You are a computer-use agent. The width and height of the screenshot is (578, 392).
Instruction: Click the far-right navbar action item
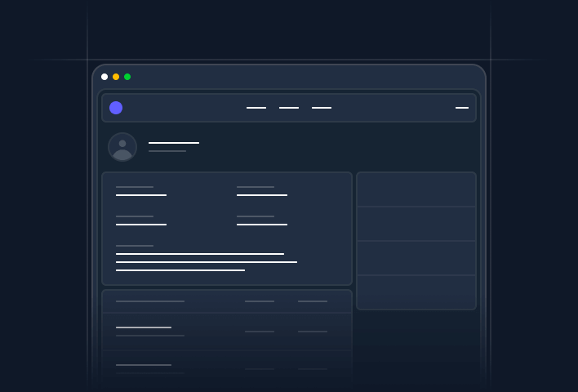tap(462, 108)
